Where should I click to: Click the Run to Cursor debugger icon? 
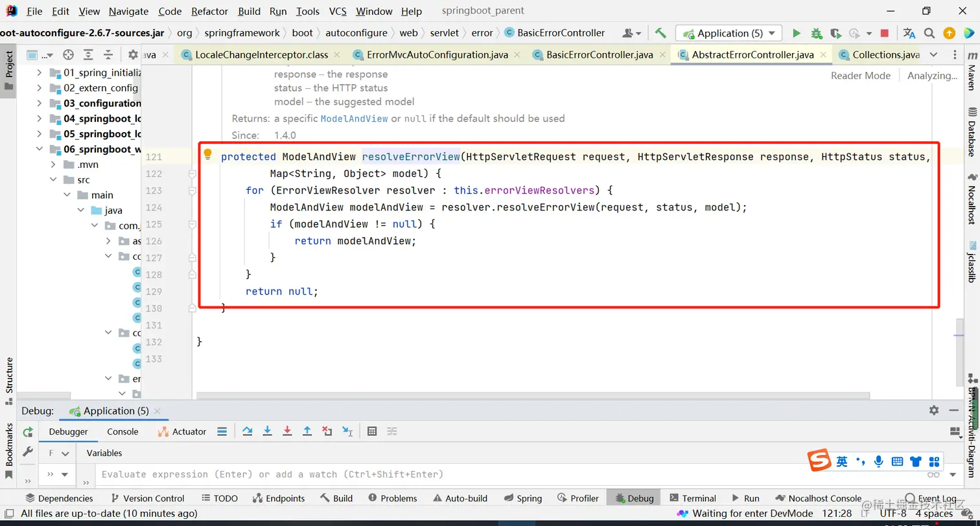click(x=347, y=431)
